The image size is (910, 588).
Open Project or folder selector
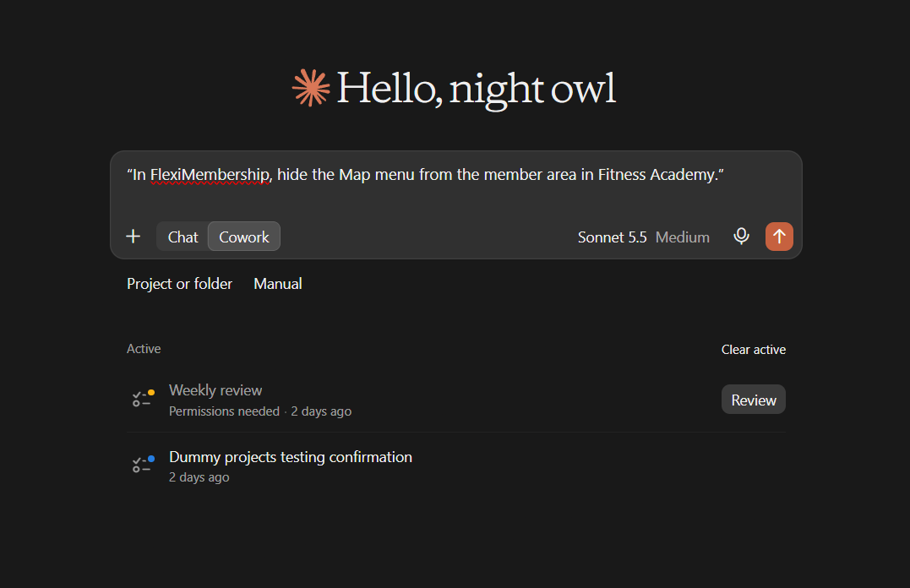click(x=179, y=284)
